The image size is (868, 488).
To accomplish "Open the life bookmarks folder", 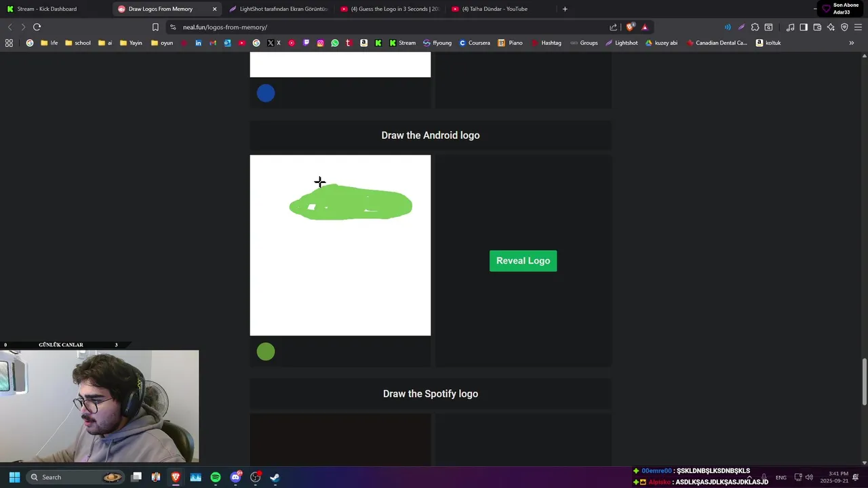I will [50, 43].
